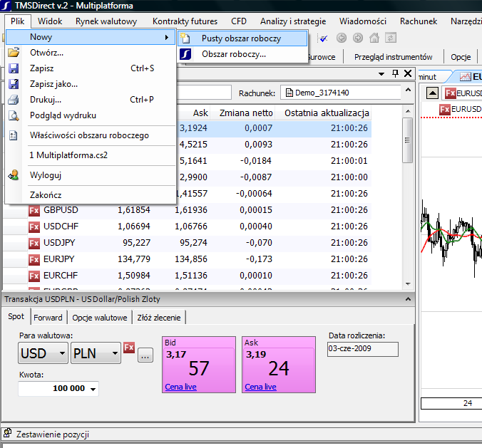482x448 pixels.
Task: Click the Bid 3,17 57 price tile
Action: (199, 365)
